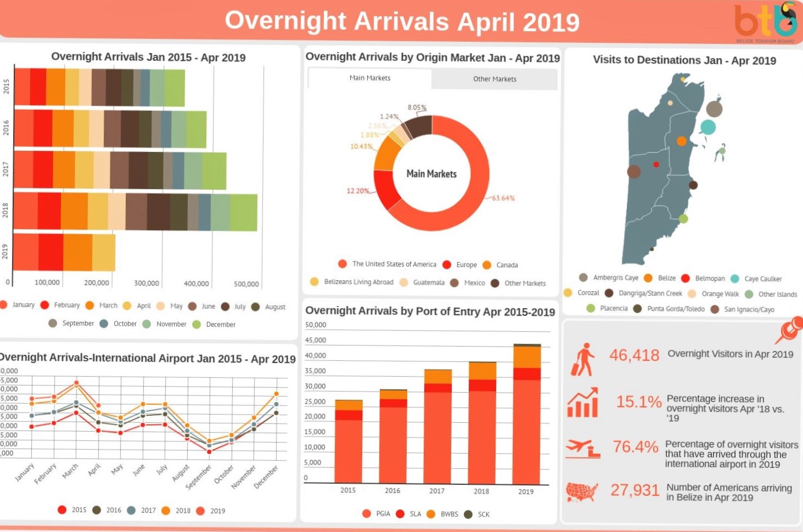Click the rising bar chart icon

[x=582, y=403]
